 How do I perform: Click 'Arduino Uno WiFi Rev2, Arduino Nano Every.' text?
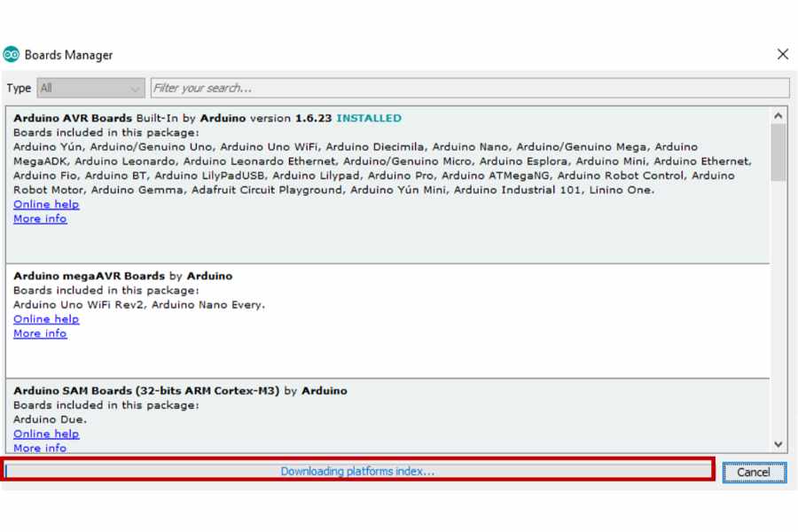point(139,305)
